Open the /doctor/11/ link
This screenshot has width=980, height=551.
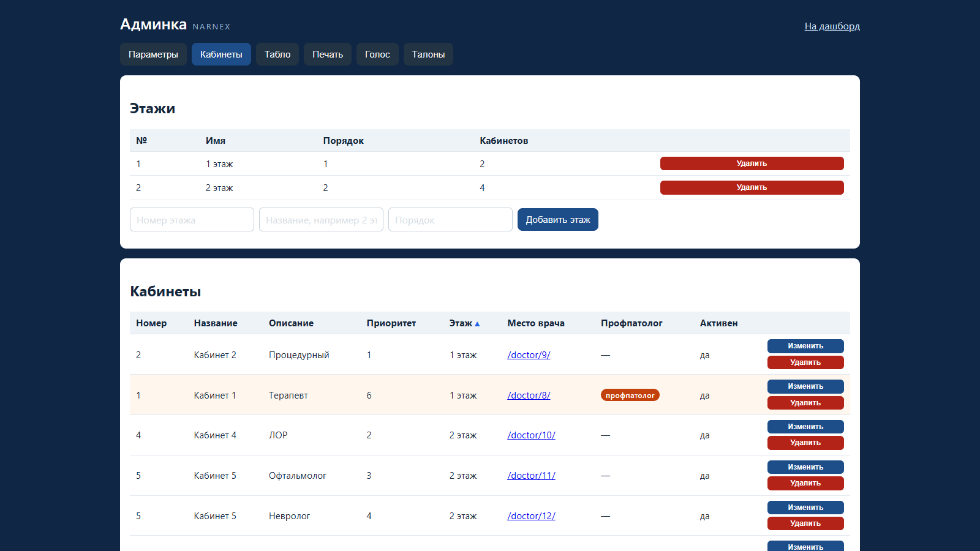point(531,476)
